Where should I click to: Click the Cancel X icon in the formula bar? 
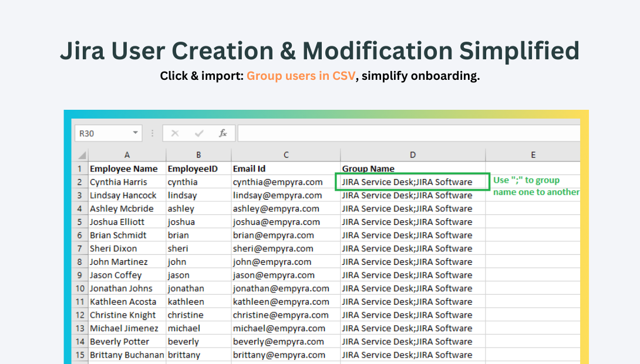point(174,133)
